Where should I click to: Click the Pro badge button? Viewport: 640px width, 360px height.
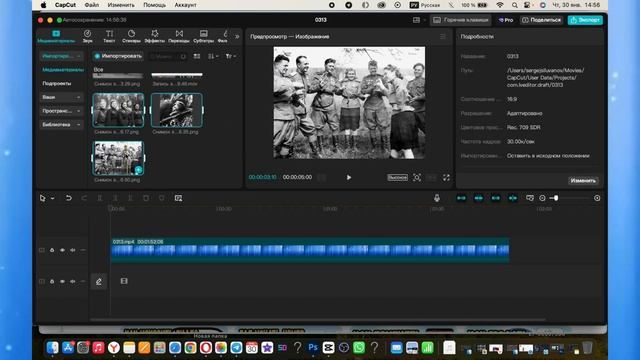click(x=506, y=20)
